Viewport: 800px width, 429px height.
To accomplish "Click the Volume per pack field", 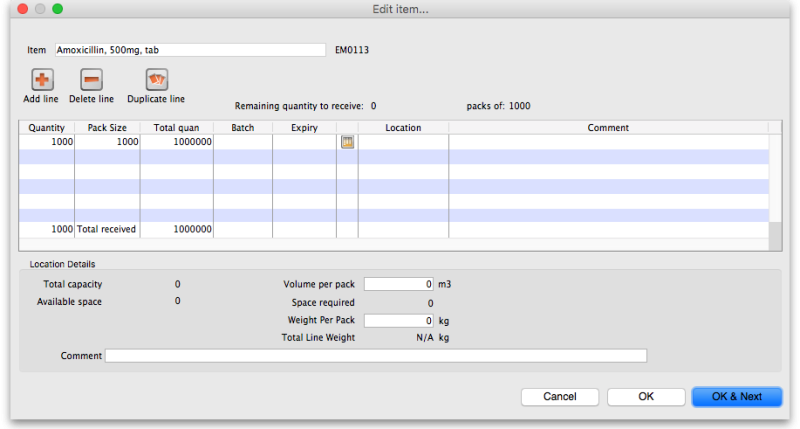I will click(x=399, y=284).
